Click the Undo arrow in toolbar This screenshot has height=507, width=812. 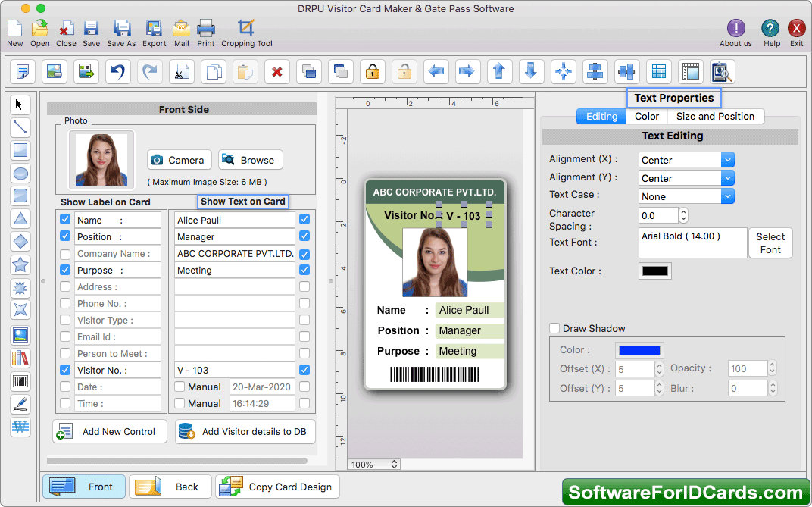pos(118,71)
